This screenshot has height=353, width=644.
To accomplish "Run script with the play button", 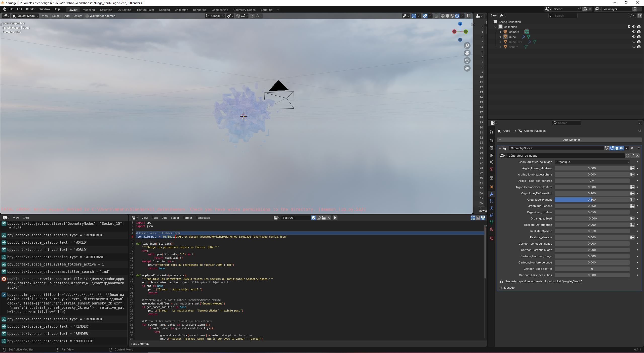I will tap(335, 218).
